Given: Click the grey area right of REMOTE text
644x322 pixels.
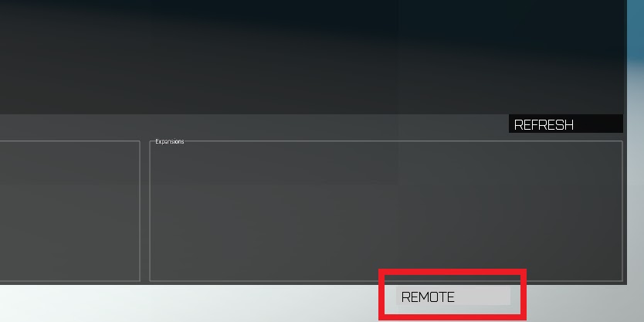Looking at the screenshot, I should tap(483, 296).
